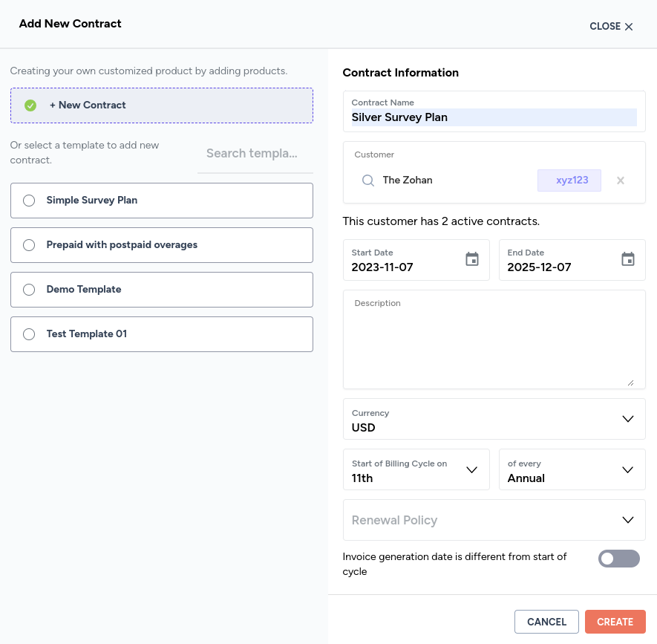This screenshot has height=644, width=657.
Task: Expand the Renewal Policy dropdown
Action: pyautogui.click(x=627, y=520)
